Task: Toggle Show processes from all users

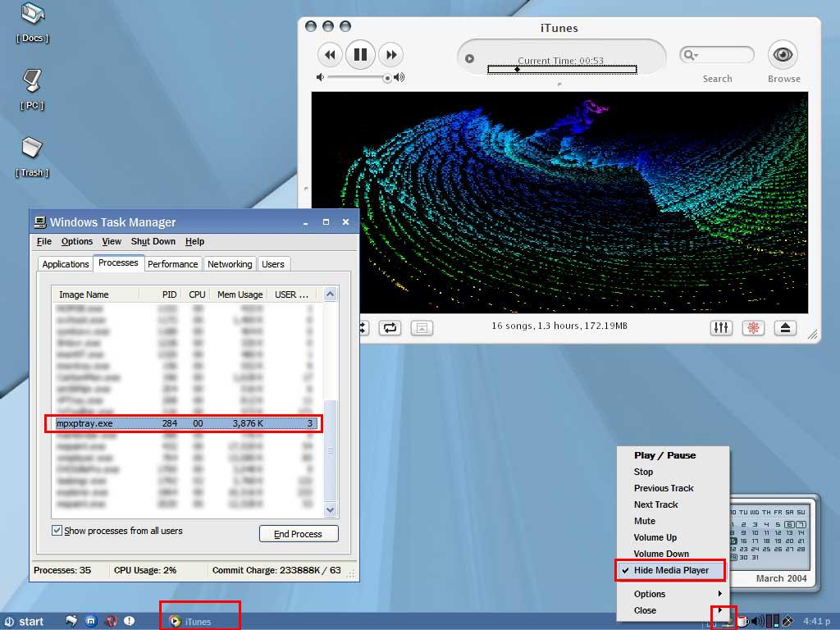Action: point(57,530)
